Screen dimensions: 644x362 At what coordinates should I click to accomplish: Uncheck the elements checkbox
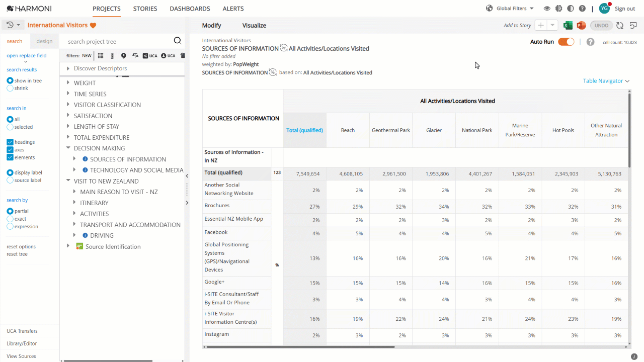point(10,157)
